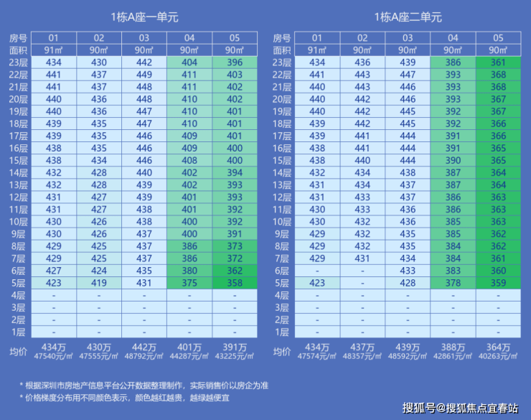Click the 5层 row label in right table
Viewport: 531px width, 420px height.
[x=282, y=283]
